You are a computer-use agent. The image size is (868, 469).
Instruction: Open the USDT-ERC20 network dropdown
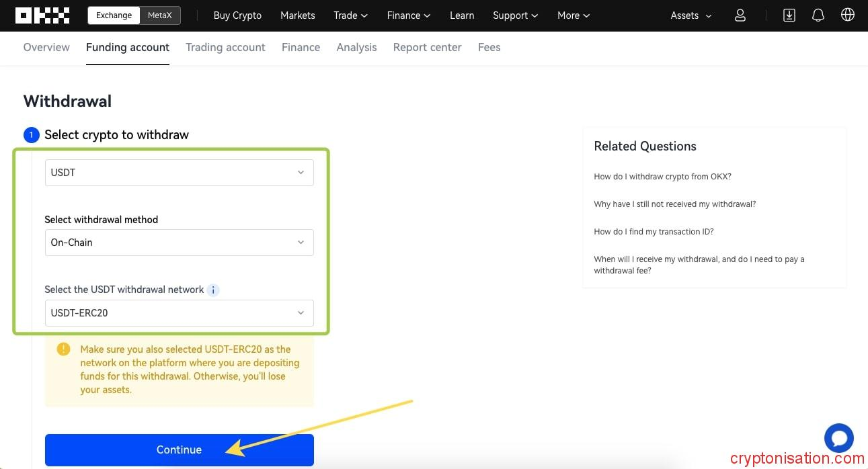tap(179, 313)
